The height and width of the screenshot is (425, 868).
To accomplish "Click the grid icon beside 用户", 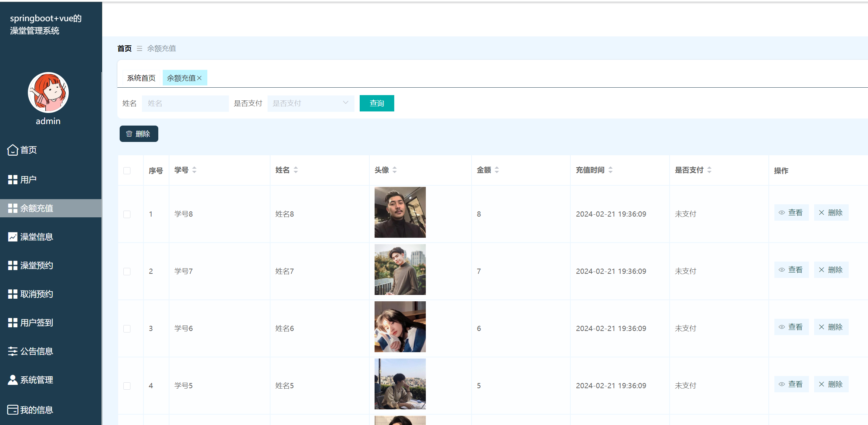I will tap(13, 180).
